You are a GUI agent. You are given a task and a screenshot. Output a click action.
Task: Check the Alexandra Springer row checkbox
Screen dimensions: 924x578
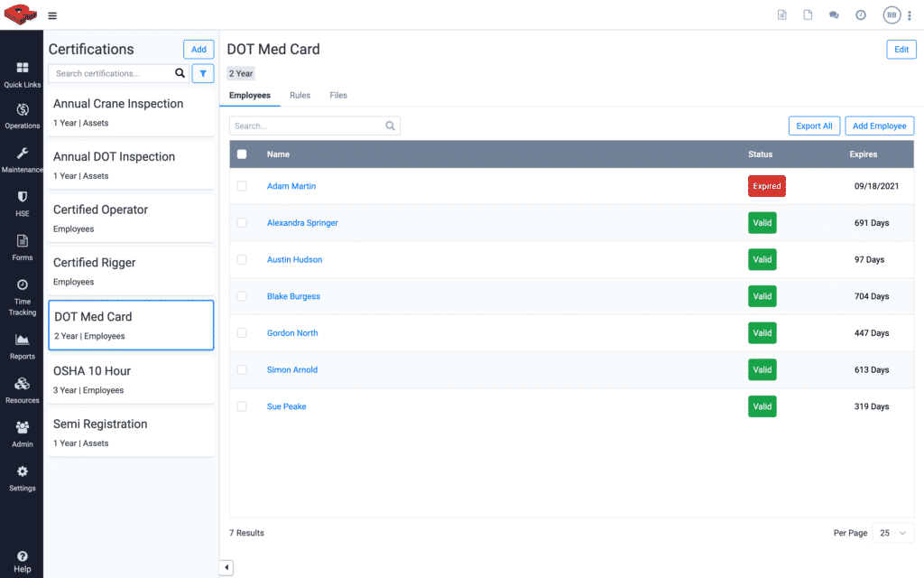pyautogui.click(x=242, y=222)
